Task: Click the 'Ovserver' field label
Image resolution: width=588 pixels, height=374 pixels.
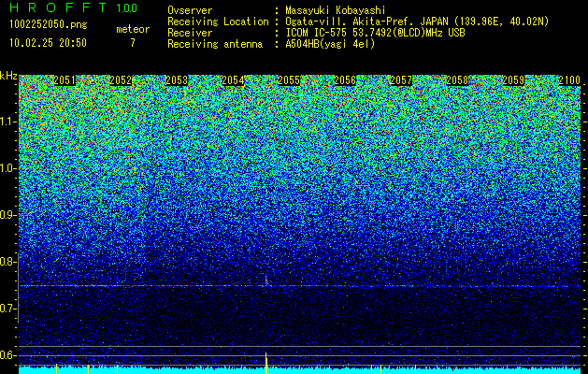Action: pos(190,10)
